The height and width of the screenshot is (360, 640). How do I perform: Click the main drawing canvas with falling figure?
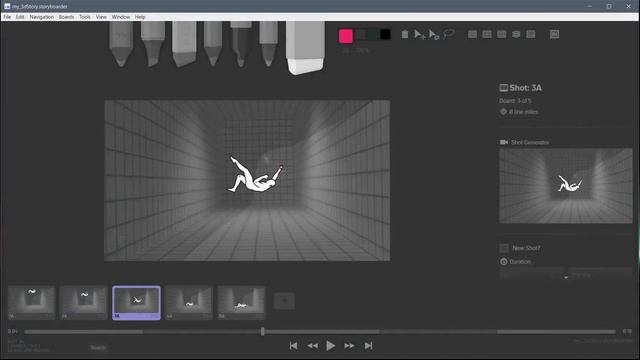pyautogui.click(x=247, y=180)
